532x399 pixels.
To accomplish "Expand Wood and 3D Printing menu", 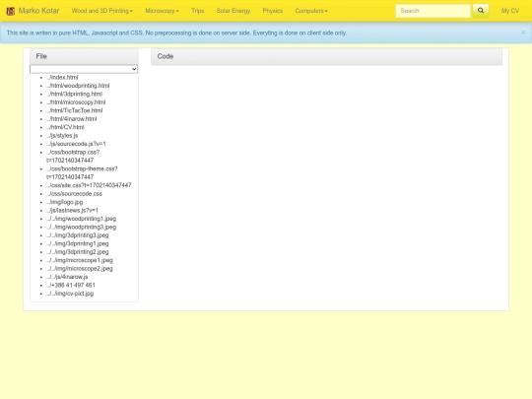I will pos(102,11).
